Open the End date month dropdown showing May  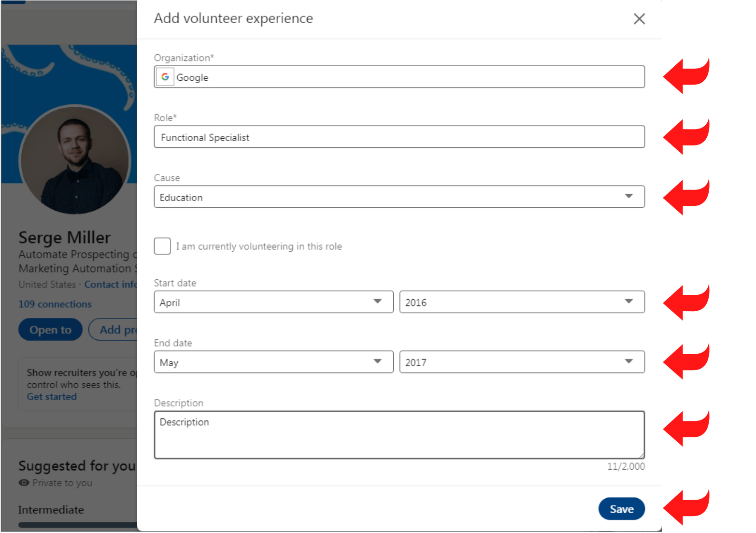coord(273,361)
